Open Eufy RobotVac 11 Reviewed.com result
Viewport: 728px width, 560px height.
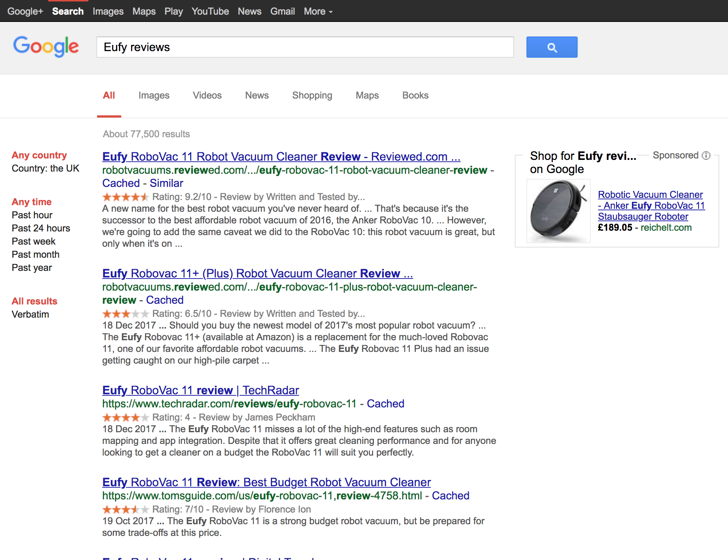coord(281,157)
